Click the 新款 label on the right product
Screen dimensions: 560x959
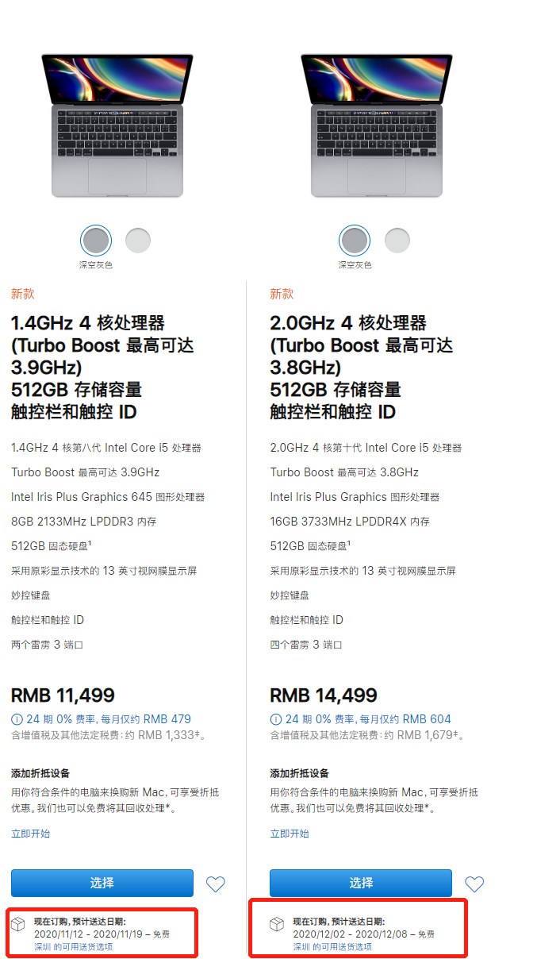coord(282,295)
